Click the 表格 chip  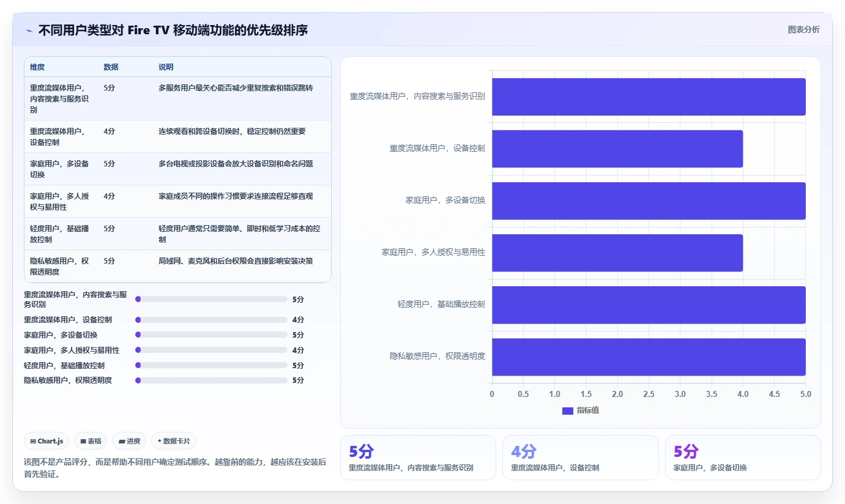tap(91, 441)
